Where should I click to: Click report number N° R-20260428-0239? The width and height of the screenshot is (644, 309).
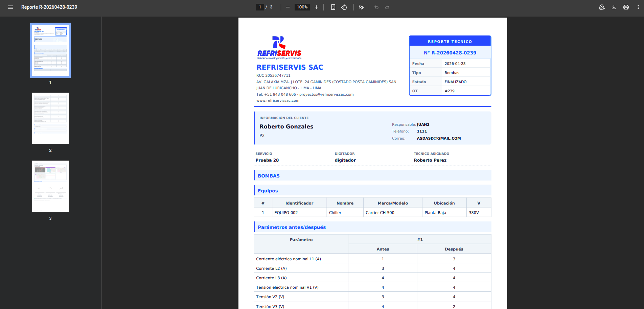[x=450, y=53]
